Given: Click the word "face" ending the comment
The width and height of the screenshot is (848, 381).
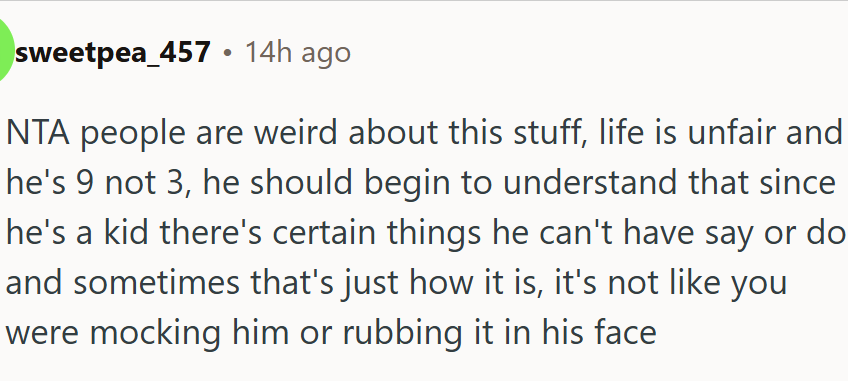Looking at the screenshot, I should [625, 333].
